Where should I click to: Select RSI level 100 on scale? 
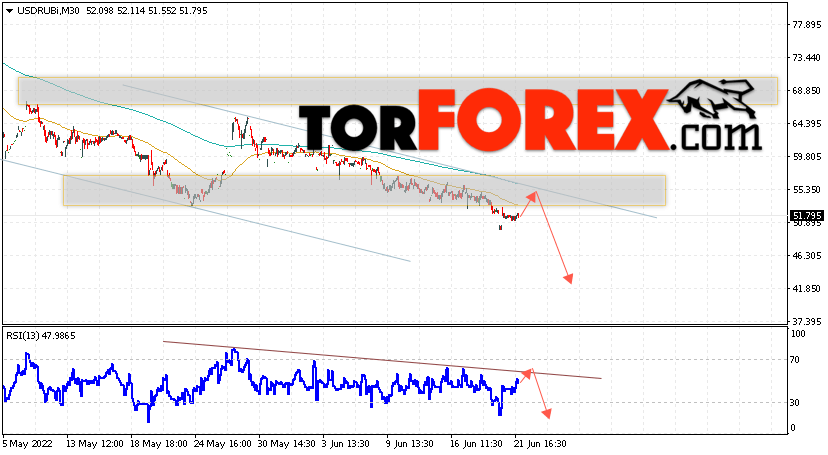click(x=798, y=334)
